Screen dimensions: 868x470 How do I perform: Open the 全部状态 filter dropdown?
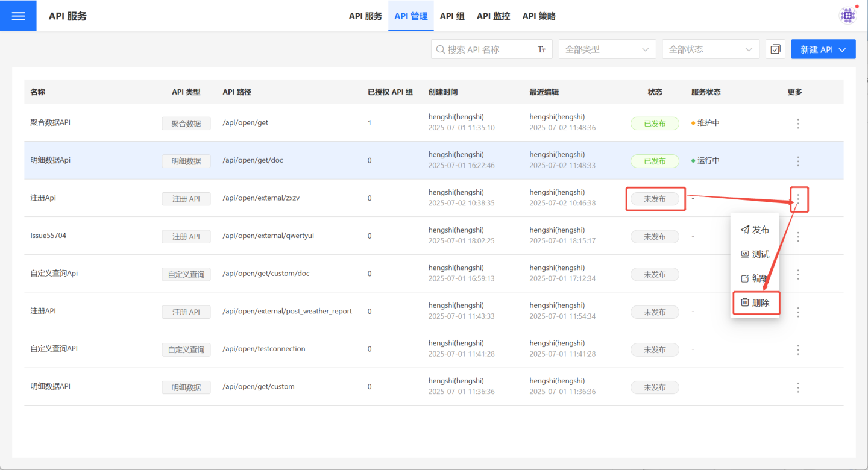710,49
